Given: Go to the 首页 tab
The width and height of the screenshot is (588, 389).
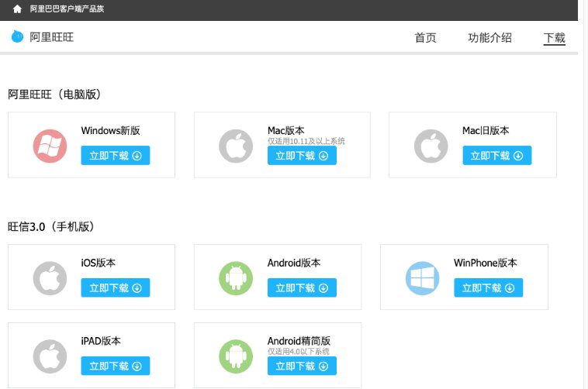Looking at the screenshot, I should (425, 37).
